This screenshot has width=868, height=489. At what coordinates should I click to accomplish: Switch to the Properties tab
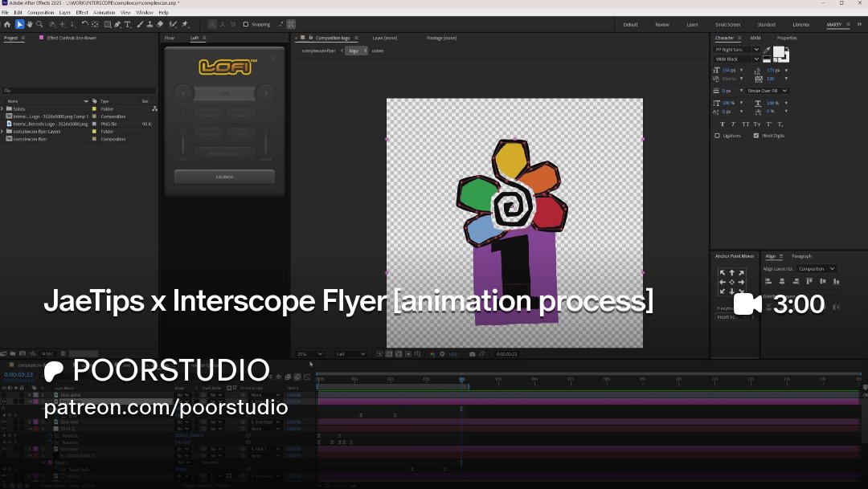coord(787,39)
